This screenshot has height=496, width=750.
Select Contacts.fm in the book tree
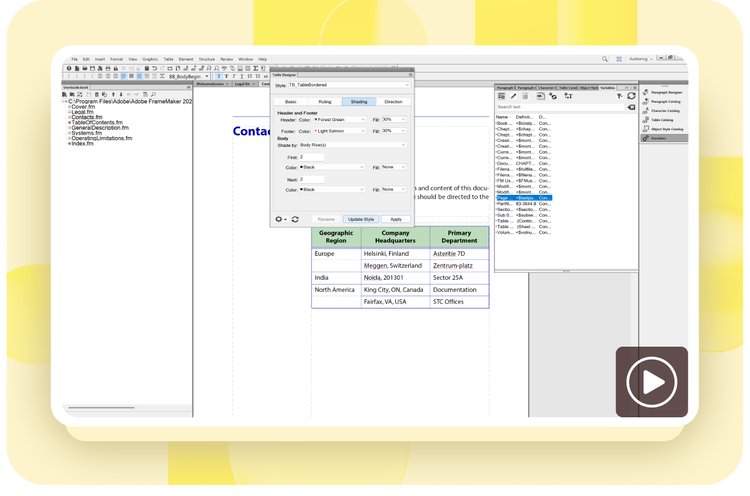[87, 117]
